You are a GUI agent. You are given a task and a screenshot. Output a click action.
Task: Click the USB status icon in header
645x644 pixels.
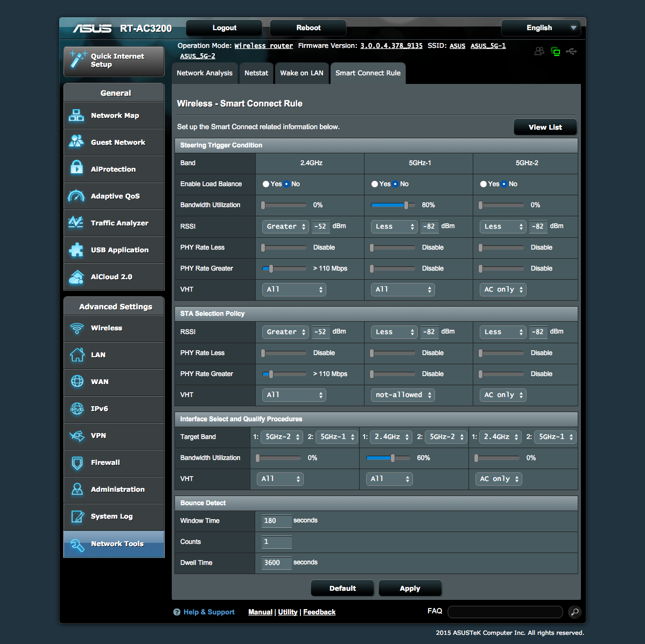(571, 52)
